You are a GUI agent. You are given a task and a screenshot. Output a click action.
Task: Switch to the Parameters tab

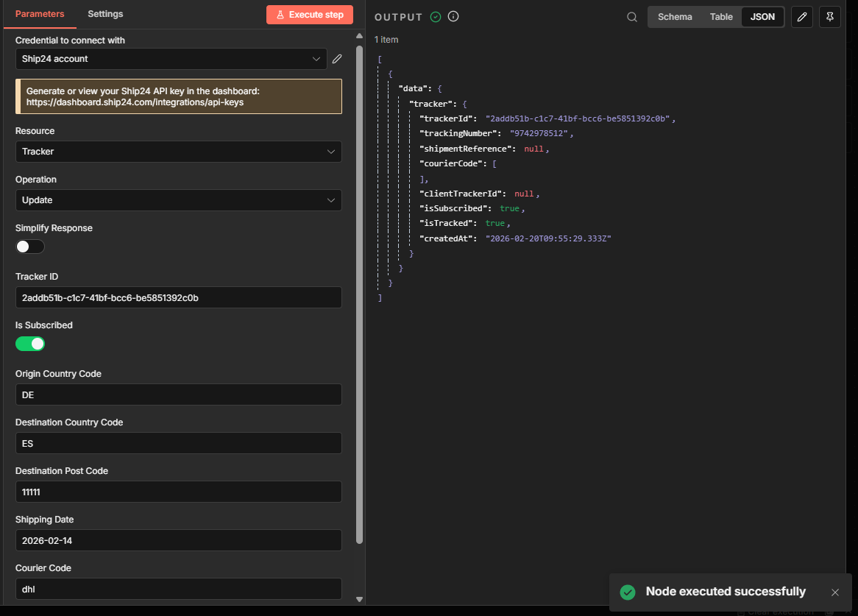pyautogui.click(x=40, y=14)
